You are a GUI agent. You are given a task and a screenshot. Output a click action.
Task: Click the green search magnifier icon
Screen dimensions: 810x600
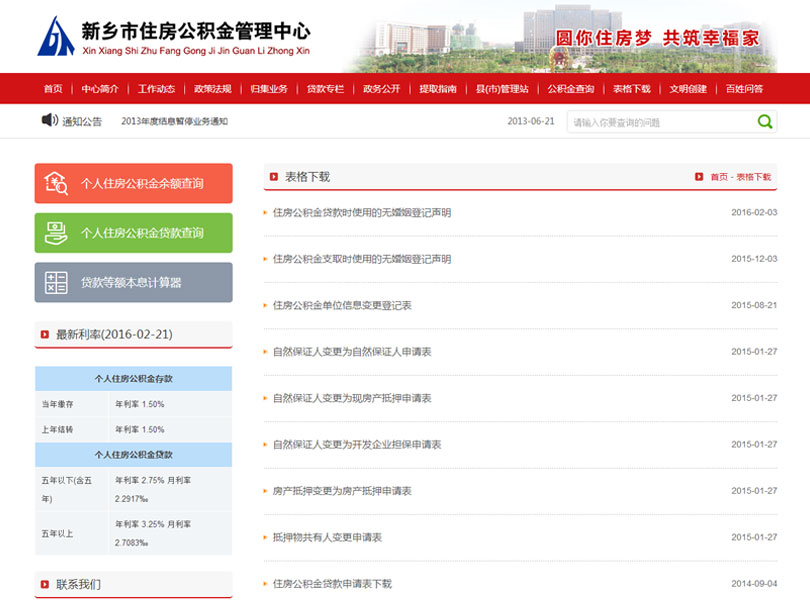pos(765,122)
